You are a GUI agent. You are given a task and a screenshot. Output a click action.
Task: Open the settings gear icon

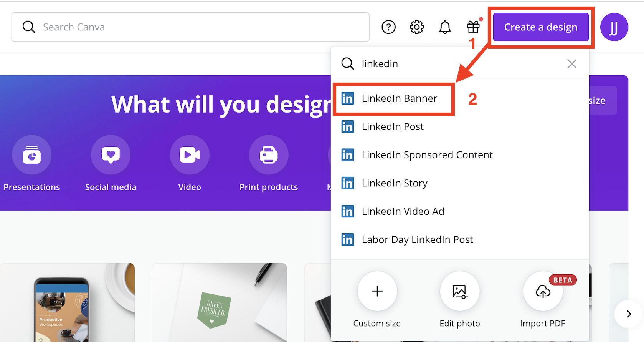coord(417,27)
